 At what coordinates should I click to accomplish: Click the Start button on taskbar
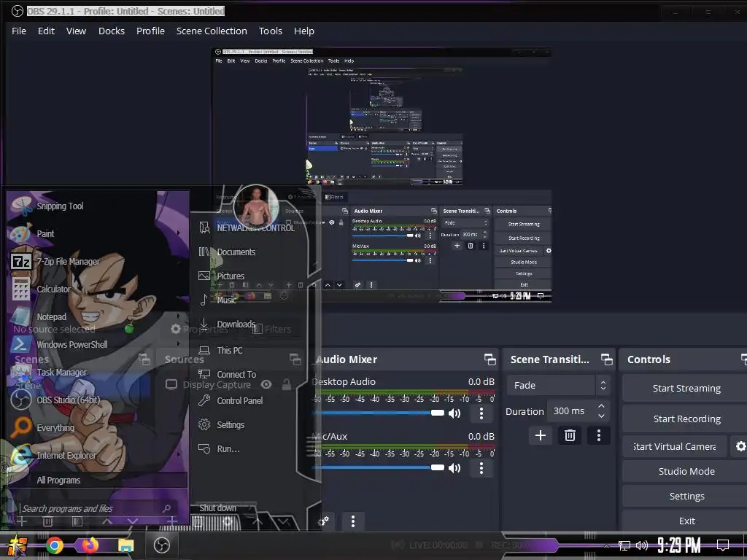point(17,545)
